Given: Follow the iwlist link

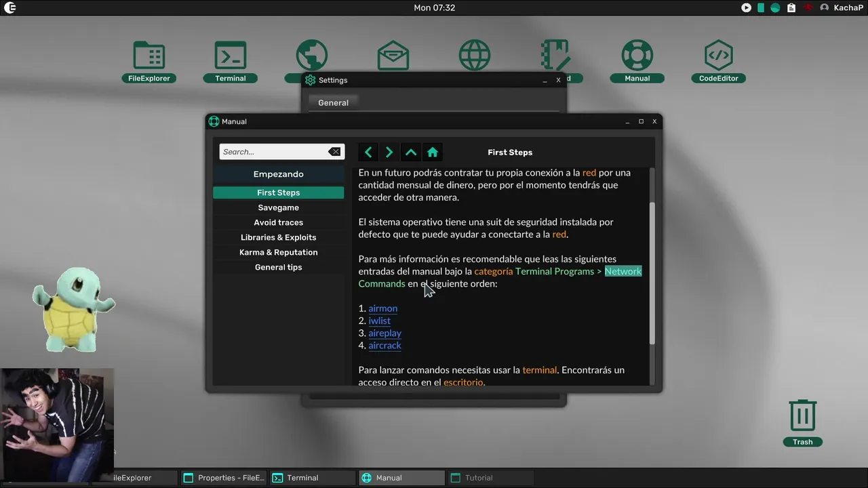Looking at the screenshot, I should click(x=380, y=321).
